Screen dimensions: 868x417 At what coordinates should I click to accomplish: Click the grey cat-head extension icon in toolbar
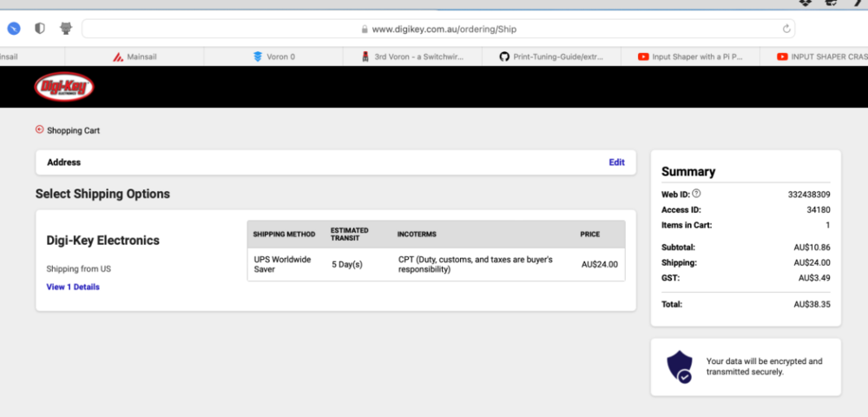coord(66,29)
